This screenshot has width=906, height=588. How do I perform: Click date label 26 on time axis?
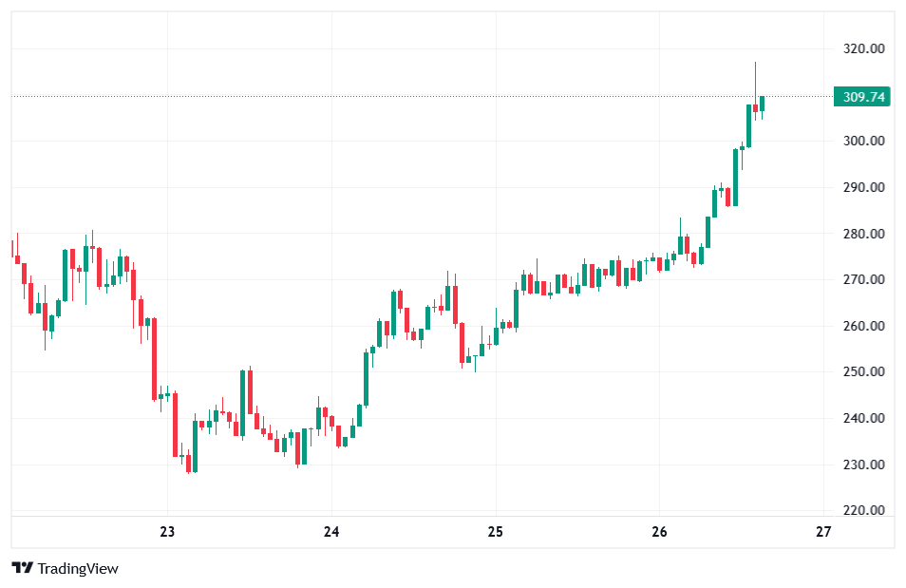660,532
